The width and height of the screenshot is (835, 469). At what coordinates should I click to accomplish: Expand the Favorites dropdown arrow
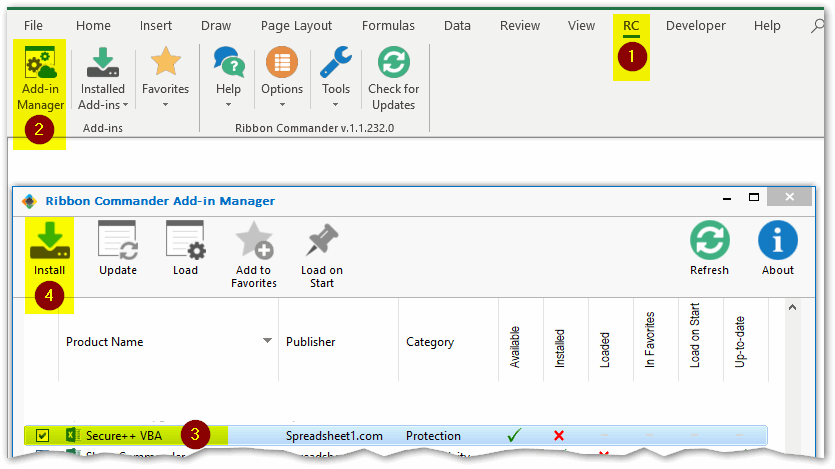click(x=166, y=105)
